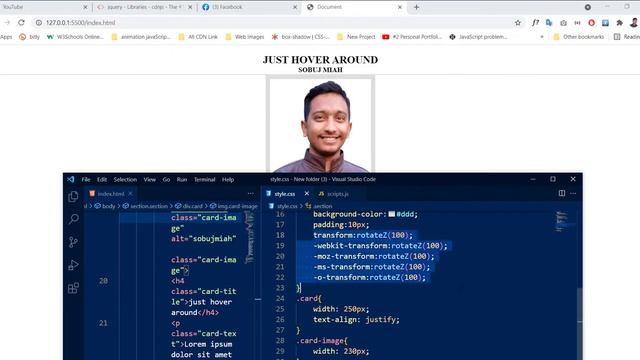Click the Google Translate extension icon
Viewport: 640px width, 360px height.
[x=549, y=23]
